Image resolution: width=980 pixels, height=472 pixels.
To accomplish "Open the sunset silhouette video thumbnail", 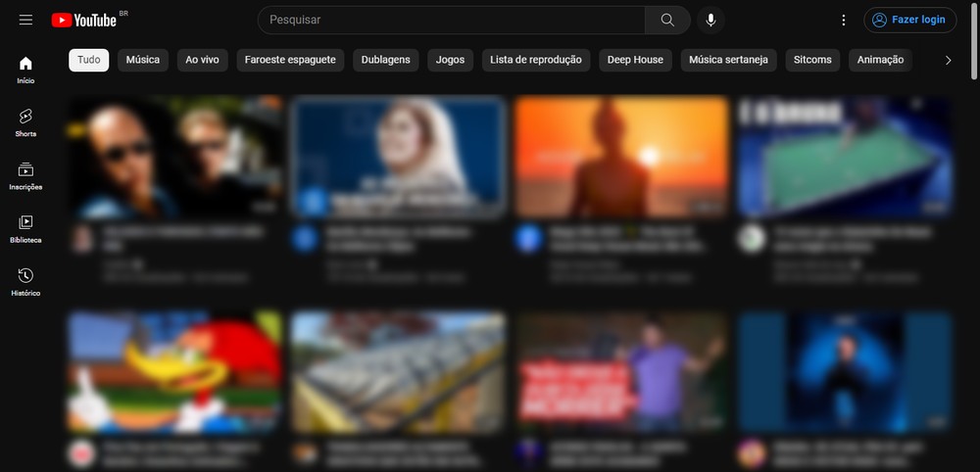I will 621,157.
